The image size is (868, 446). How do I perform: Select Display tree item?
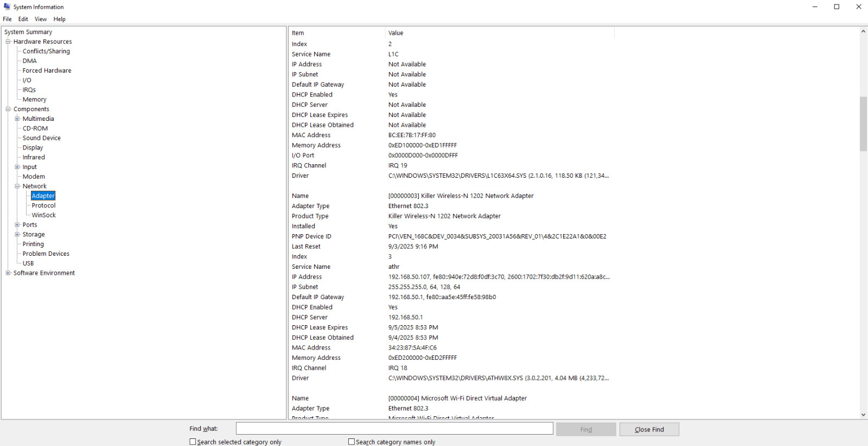[x=33, y=147]
